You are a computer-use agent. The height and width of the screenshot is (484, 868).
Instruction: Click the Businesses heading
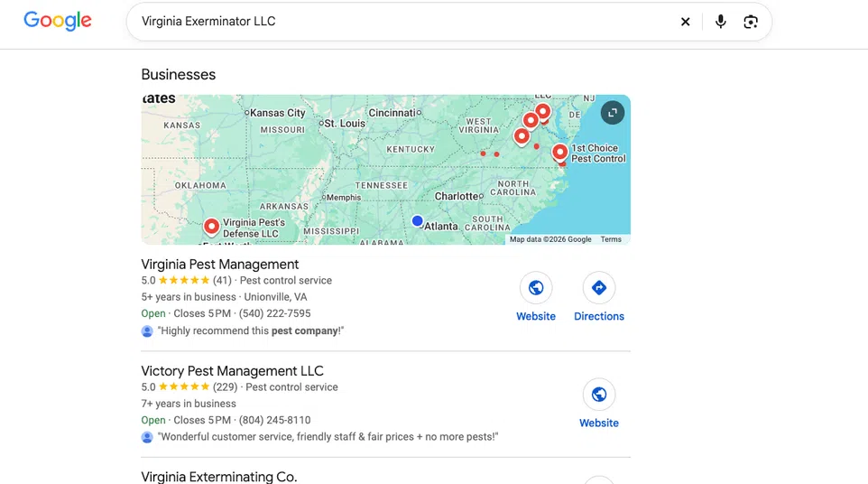(179, 74)
